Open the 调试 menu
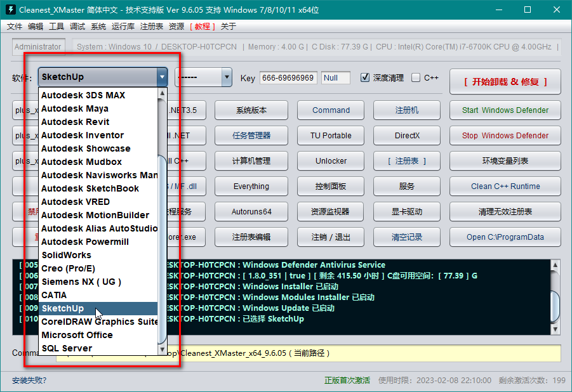The width and height of the screenshot is (572, 392). pos(77,26)
